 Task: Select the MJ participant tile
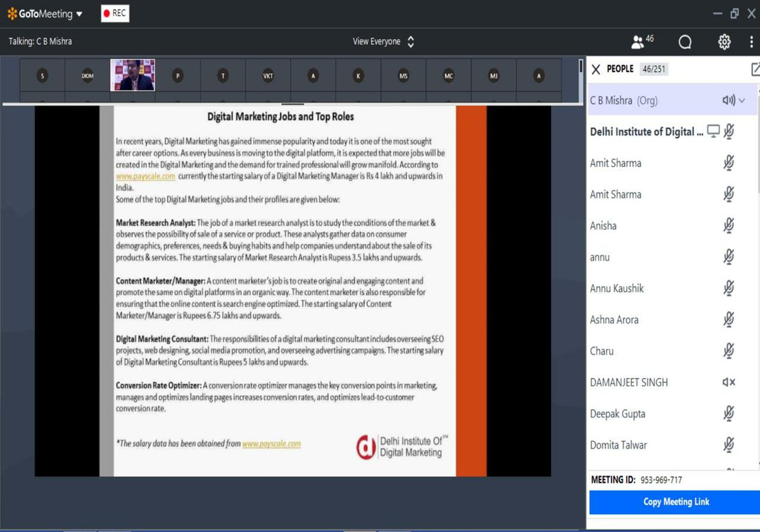tap(493, 75)
